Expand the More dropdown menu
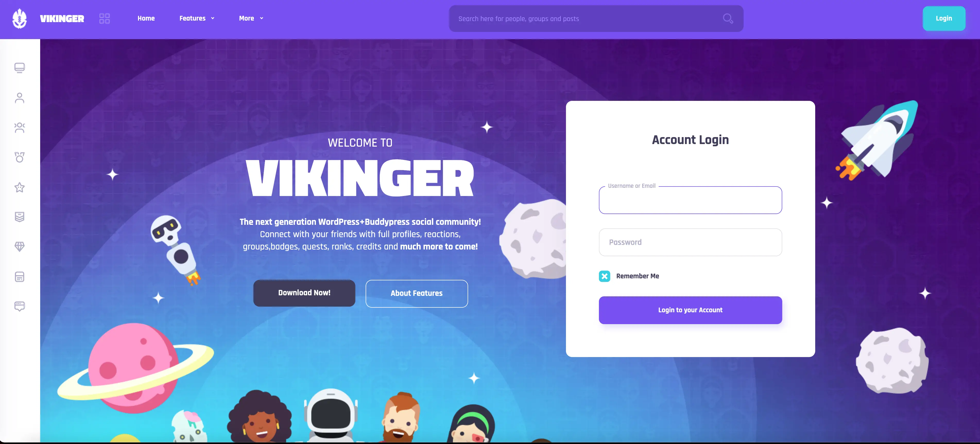Screen dimensions: 980x444 tap(251, 18)
